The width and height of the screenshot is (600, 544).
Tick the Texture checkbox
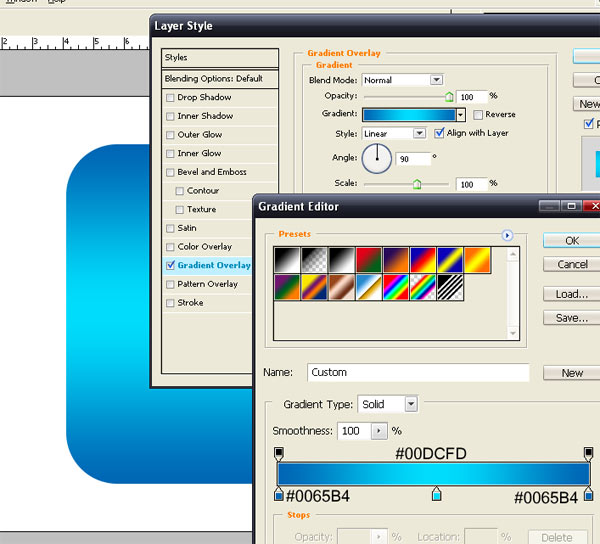point(179,210)
